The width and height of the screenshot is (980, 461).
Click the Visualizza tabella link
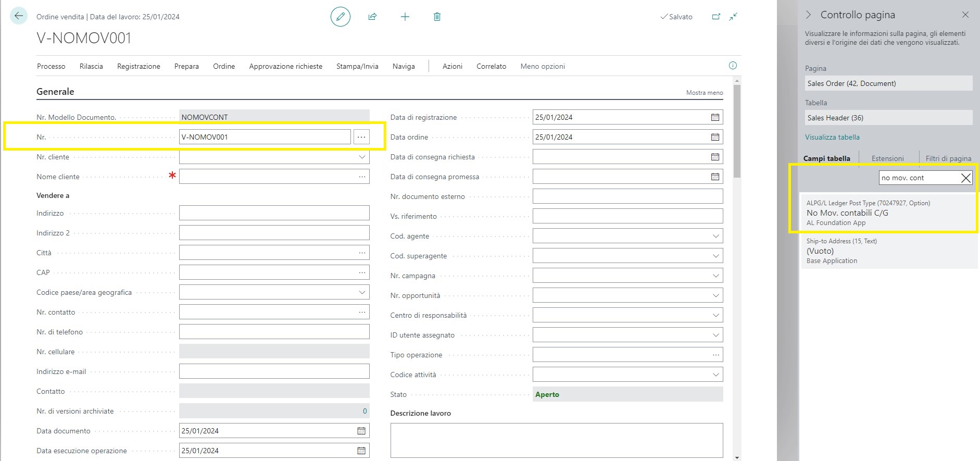pyautogui.click(x=832, y=137)
